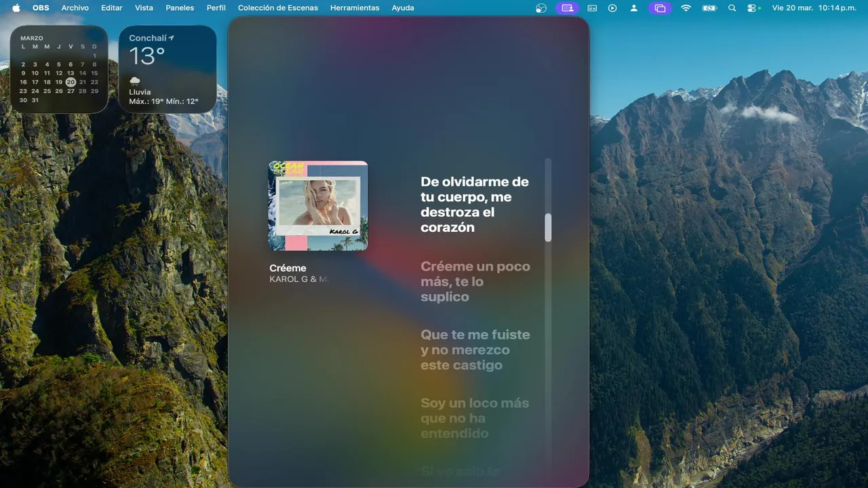Click the lyrics scrollbar thumb

click(x=548, y=227)
